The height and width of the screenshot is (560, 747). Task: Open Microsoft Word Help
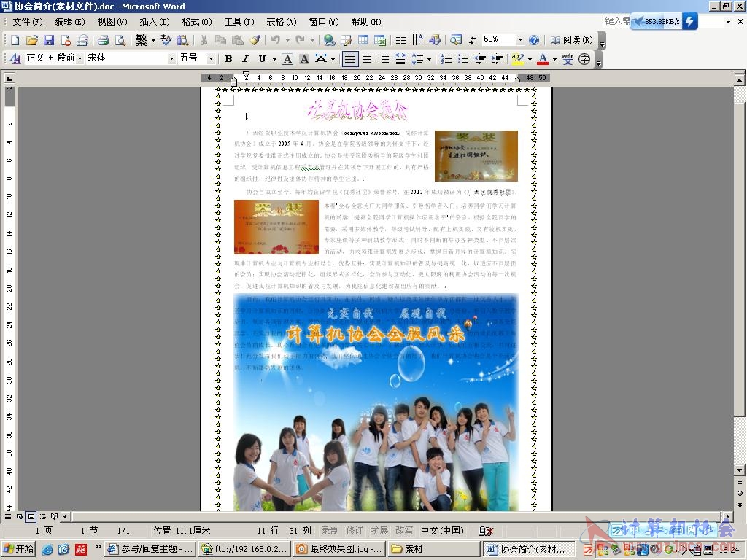click(x=534, y=41)
